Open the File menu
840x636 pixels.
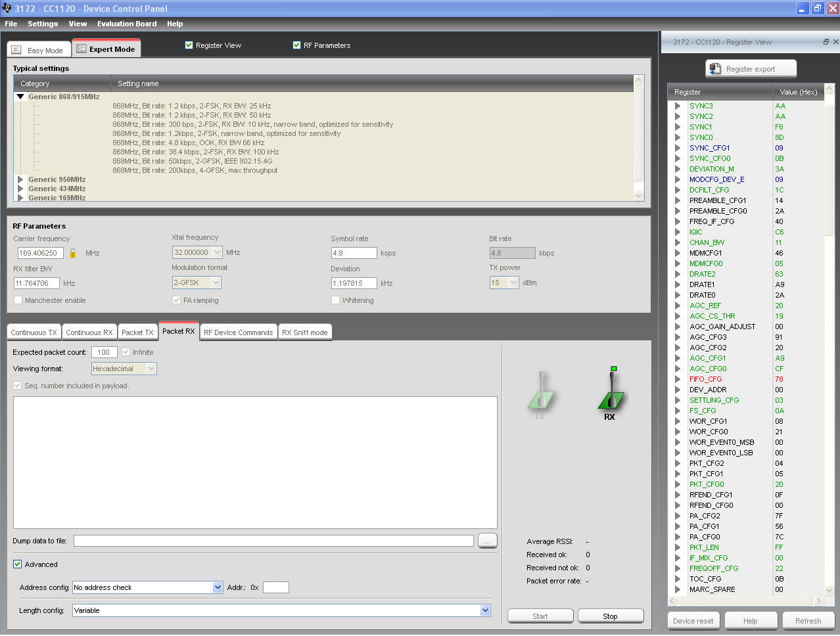coord(11,24)
